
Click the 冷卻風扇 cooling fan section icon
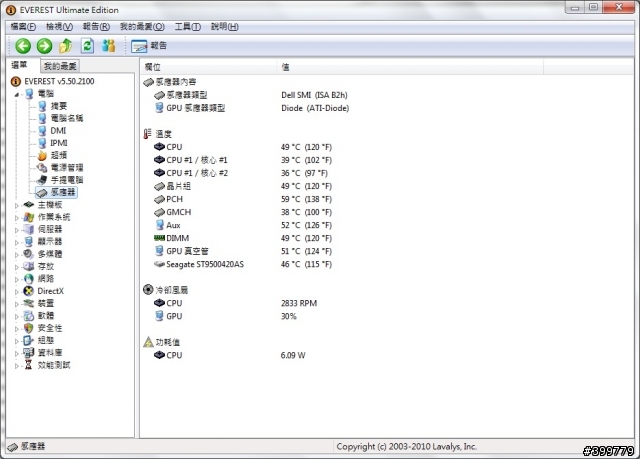click(148, 290)
